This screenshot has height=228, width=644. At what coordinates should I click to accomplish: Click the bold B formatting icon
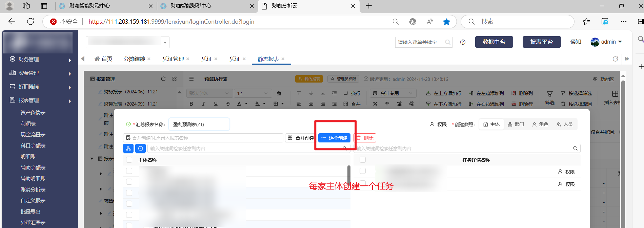click(x=191, y=104)
